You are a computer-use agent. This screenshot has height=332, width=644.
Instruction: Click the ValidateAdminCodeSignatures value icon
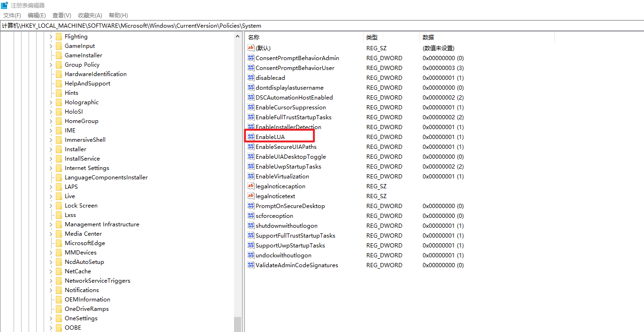250,265
